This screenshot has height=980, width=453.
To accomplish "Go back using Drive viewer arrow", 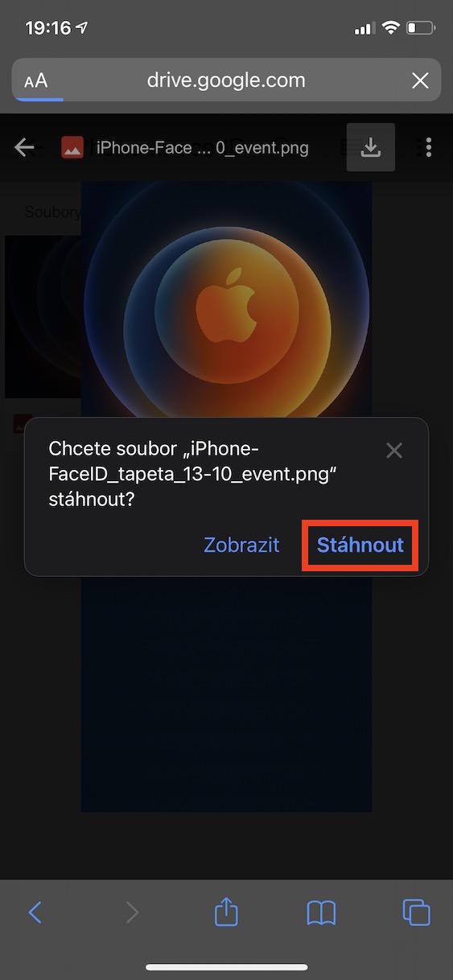I will click(x=25, y=147).
